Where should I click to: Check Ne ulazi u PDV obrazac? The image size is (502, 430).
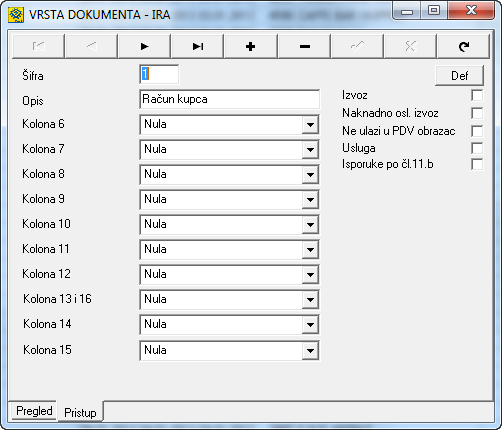pos(477,131)
